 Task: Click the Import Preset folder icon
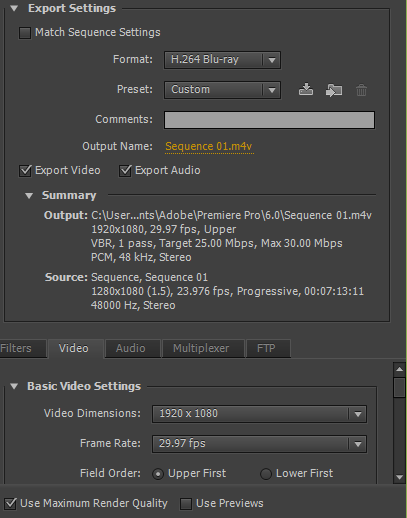pos(334,90)
